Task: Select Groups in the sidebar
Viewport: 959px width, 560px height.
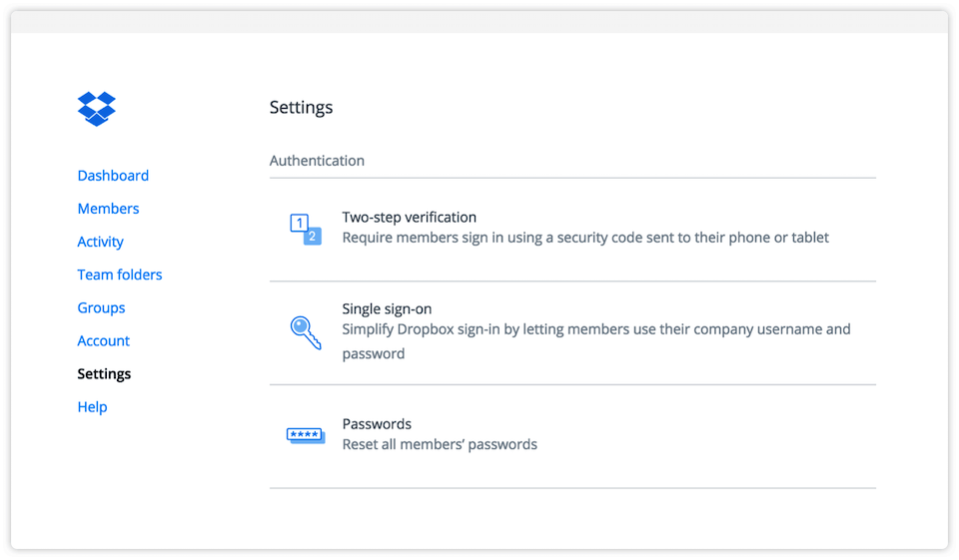Action: coord(101,307)
